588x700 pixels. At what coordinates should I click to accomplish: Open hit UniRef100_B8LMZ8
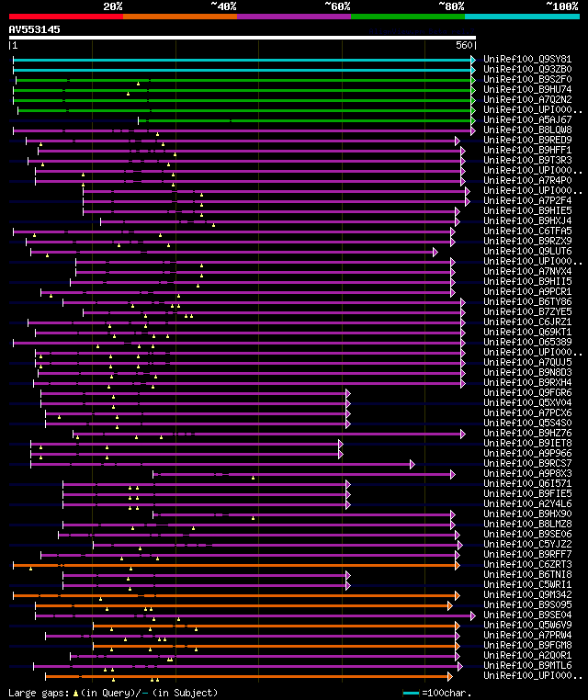[527, 525]
